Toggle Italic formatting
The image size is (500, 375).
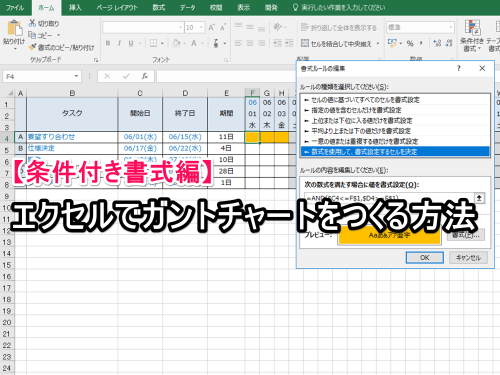coord(119,43)
